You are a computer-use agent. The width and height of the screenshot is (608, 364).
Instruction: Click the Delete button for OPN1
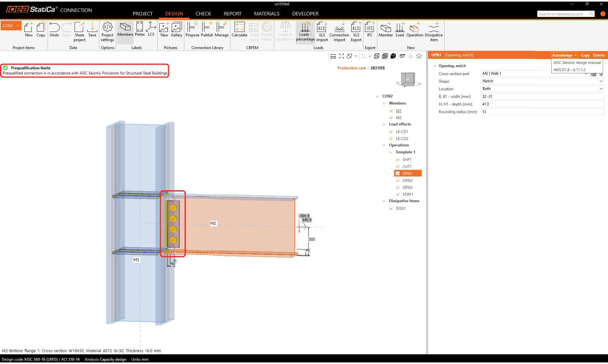coord(598,55)
